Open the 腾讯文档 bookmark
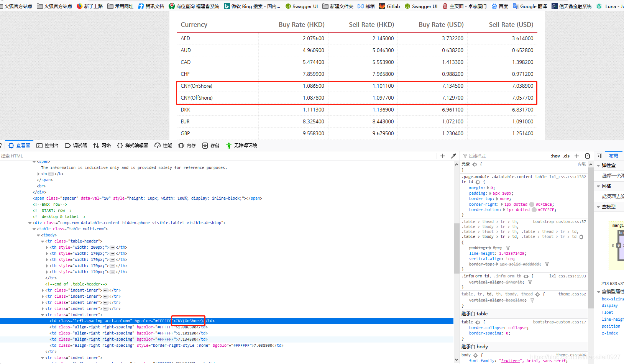This screenshot has height=364, width=624. (x=151, y=6)
